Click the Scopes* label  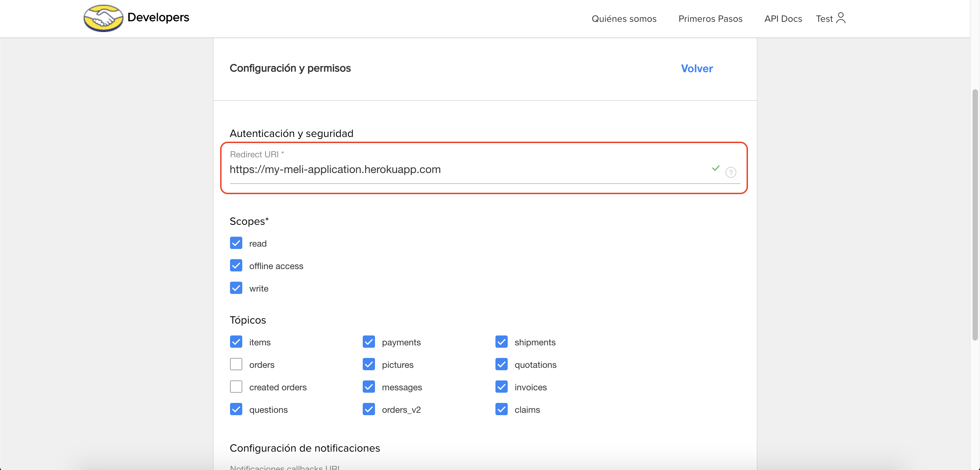[x=249, y=221]
